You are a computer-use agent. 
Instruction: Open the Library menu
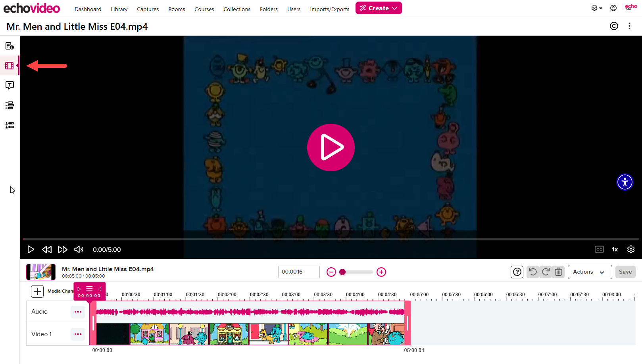119,9
